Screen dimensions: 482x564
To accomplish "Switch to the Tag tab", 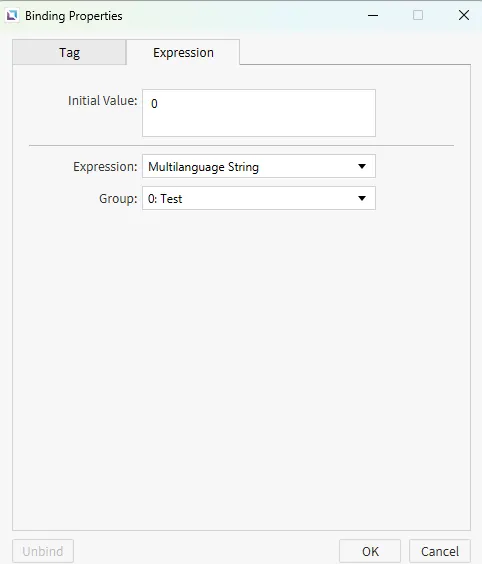I will pos(69,53).
